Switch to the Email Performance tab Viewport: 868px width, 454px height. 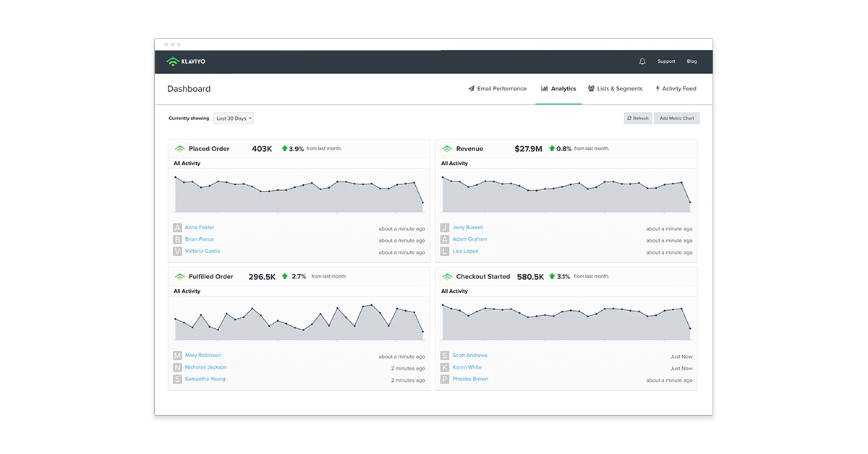[x=498, y=89]
